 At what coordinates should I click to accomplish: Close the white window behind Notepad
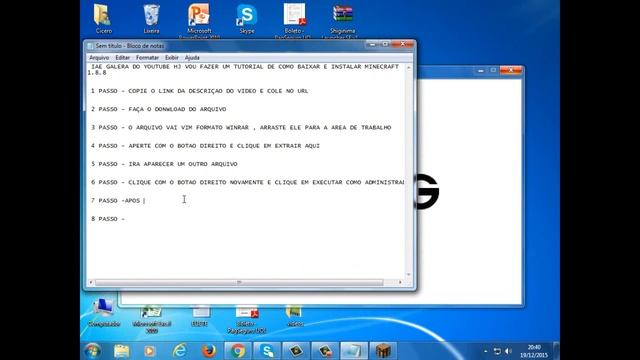tap(511, 71)
